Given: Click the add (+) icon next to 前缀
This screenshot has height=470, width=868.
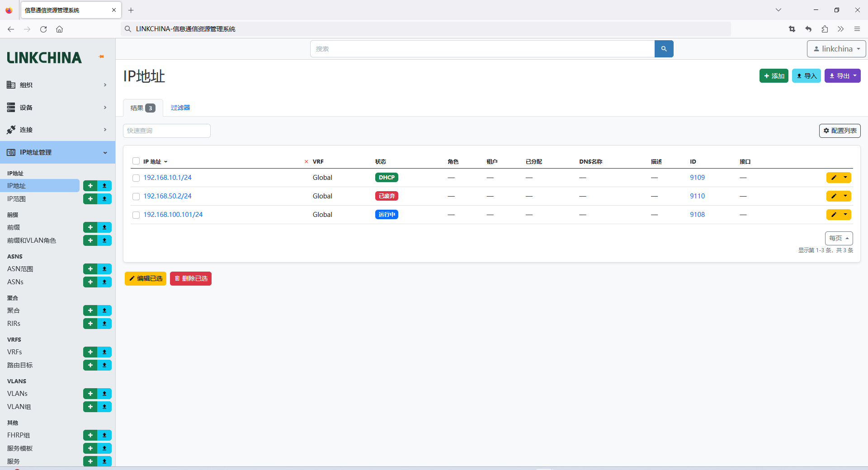Looking at the screenshot, I should [x=90, y=227].
